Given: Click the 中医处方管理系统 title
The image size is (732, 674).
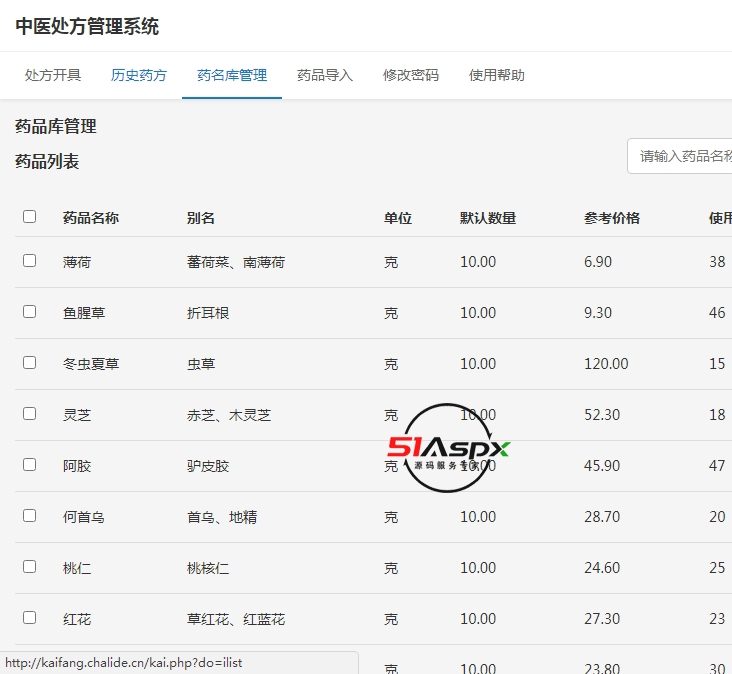Looking at the screenshot, I should pyautogui.click(x=87, y=26).
